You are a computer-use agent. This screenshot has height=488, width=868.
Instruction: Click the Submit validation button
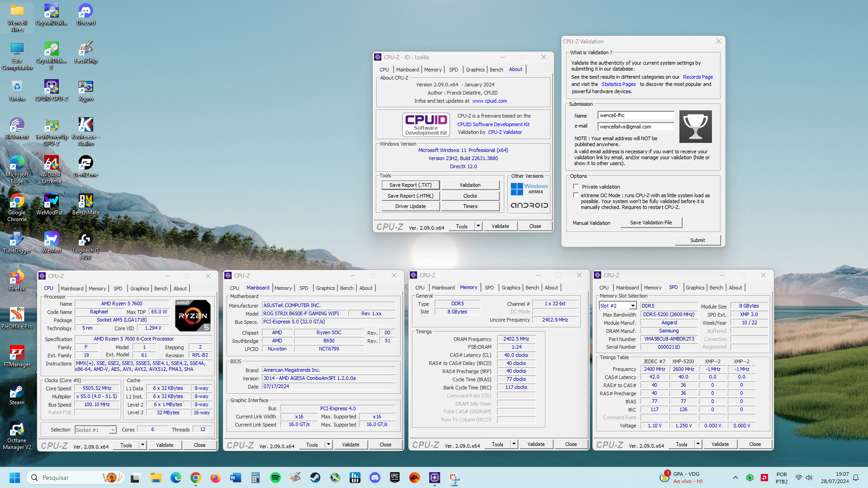[697, 240]
